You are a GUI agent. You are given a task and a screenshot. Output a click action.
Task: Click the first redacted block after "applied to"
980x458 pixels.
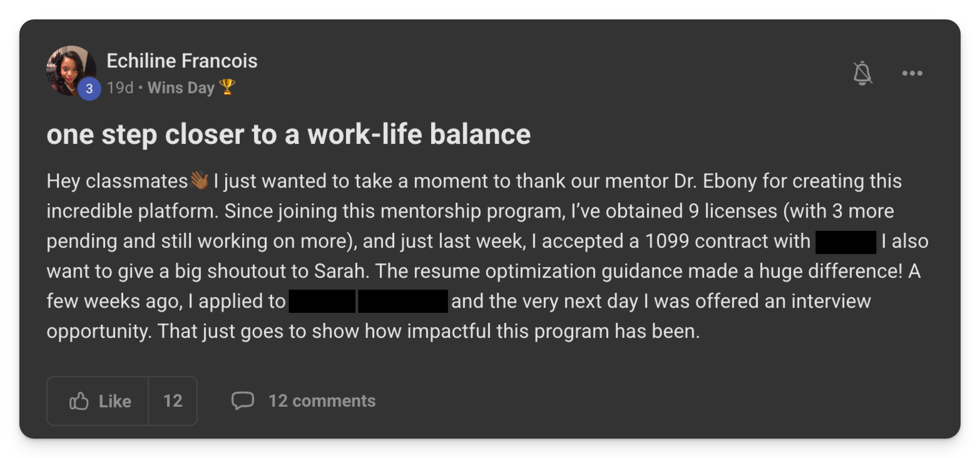[x=322, y=301]
